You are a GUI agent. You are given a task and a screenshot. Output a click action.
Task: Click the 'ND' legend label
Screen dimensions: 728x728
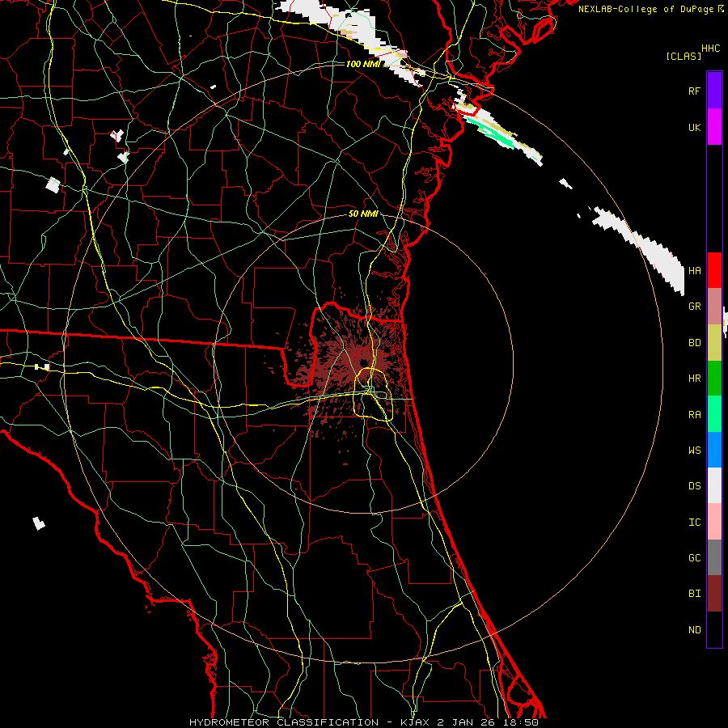tap(694, 629)
